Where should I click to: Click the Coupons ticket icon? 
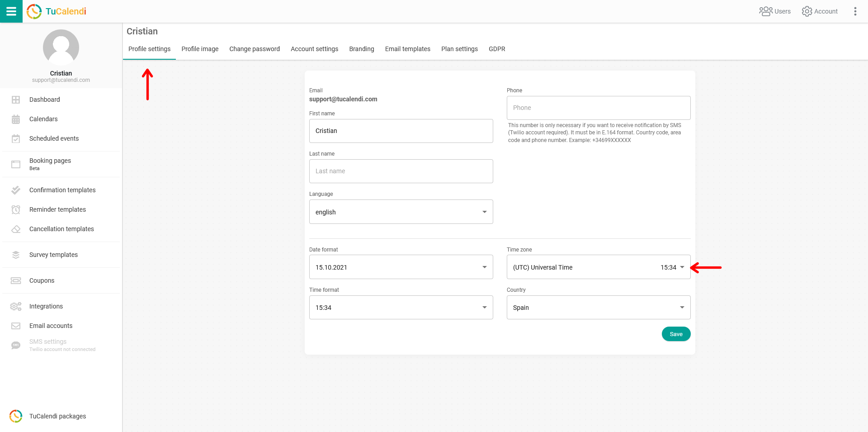(16, 280)
